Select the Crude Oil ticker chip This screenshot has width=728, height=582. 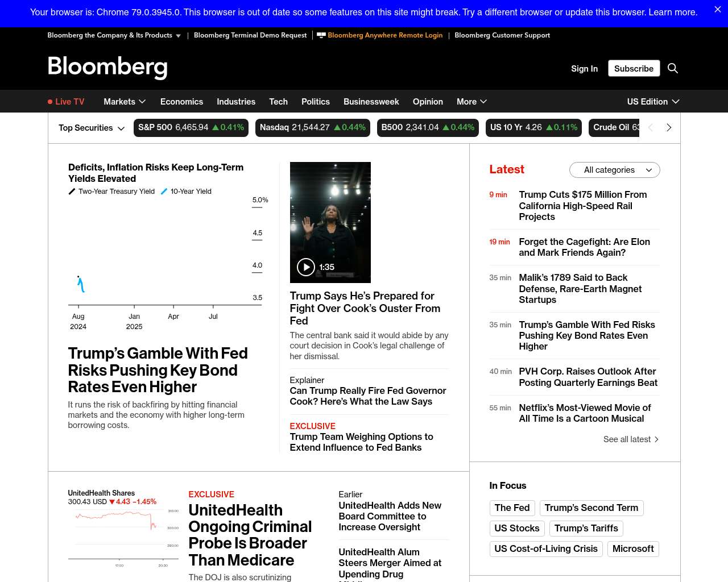tap(614, 128)
